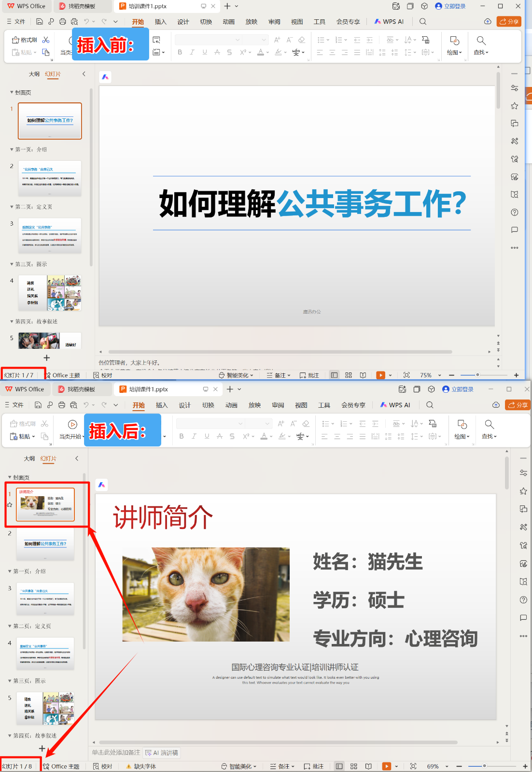
Task: Collapse the 封面页 section in the upper slide panel
Action: coord(12,92)
